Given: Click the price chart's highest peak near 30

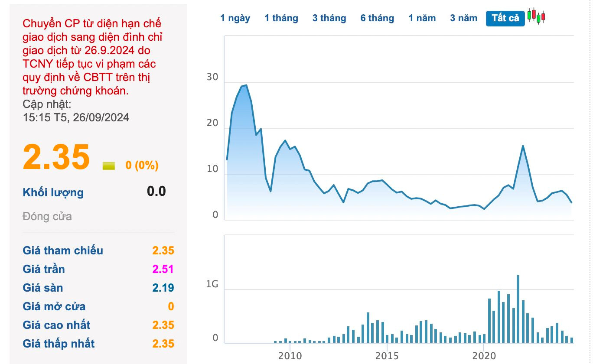Looking at the screenshot, I should (x=246, y=85).
